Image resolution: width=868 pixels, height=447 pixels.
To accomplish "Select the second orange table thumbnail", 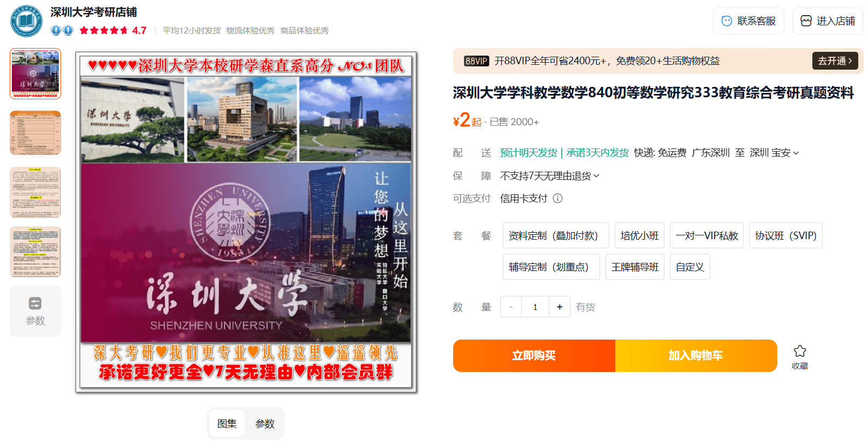I will 35,133.
